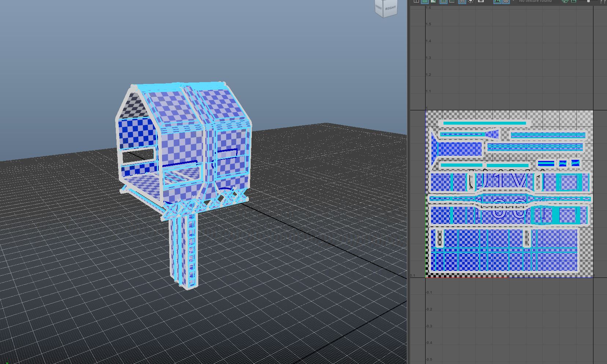Expand the small arrow next to checker icon
This screenshot has width=607, height=364.
(513, 1)
